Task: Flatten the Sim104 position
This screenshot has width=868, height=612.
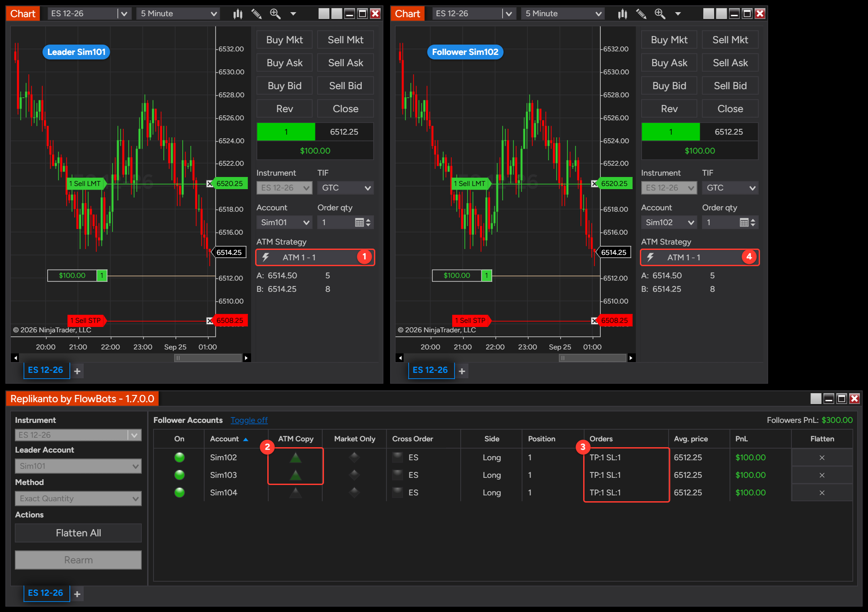Action: coord(822,493)
